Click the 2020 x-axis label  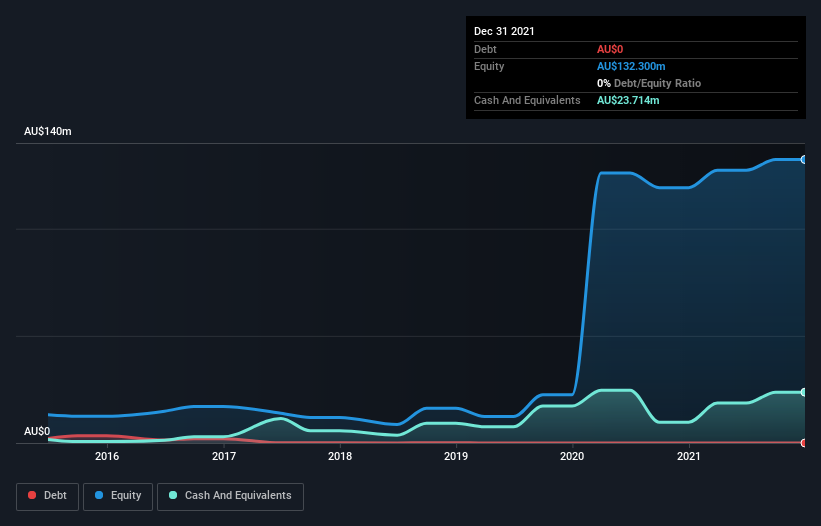click(572, 456)
